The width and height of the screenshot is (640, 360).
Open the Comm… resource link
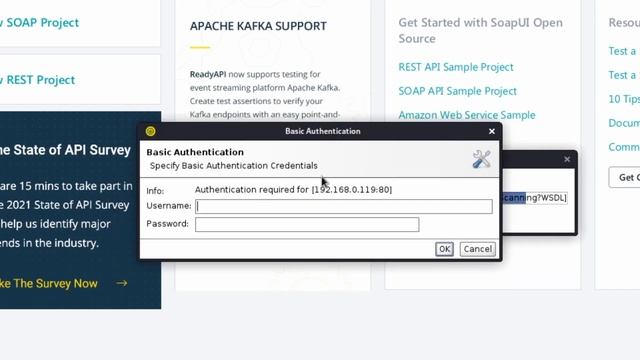tap(624, 147)
